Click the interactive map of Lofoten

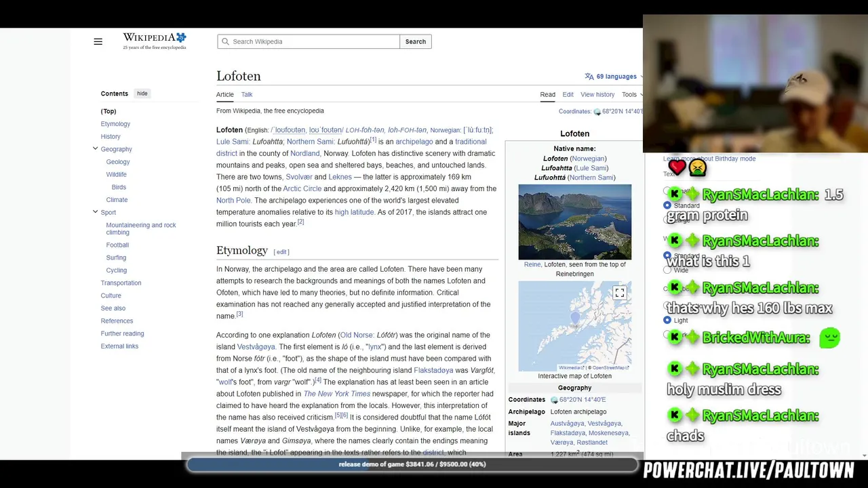(x=575, y=326)
